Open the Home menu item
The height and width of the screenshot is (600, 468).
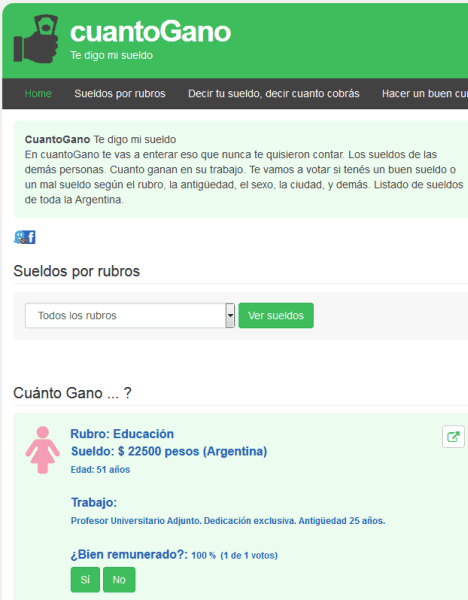pyautogui.click(x=38, y=93)
